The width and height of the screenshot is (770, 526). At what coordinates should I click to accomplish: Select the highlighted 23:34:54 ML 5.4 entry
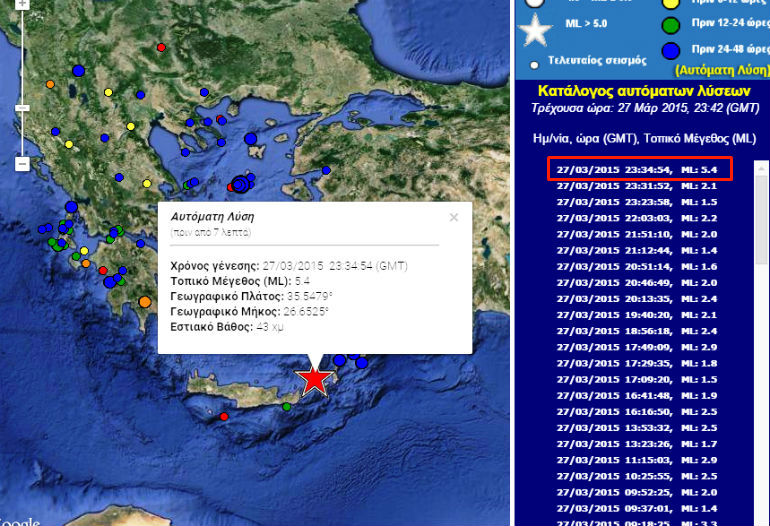640,169
